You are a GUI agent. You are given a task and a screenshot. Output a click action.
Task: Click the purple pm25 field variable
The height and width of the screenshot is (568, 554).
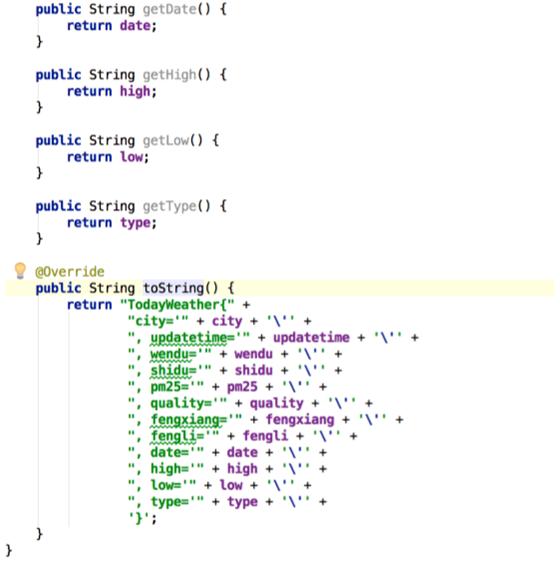242,387
